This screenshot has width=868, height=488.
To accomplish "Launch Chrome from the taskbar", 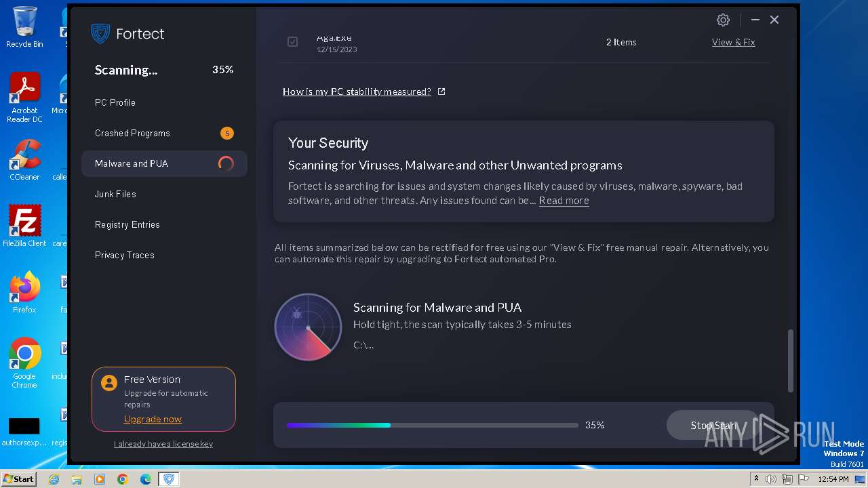I will [x=123, y=479].
